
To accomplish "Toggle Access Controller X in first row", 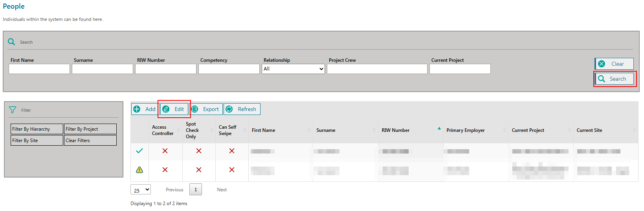I will click(x=165, y=151).
